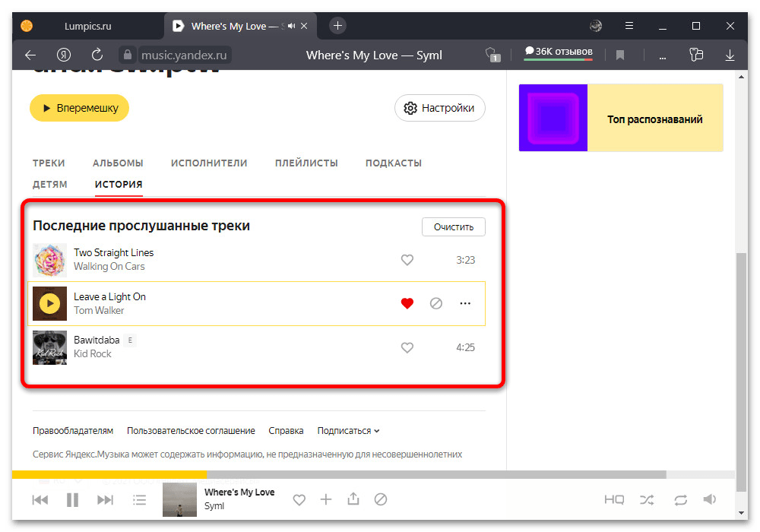Mute the player volume speaker
The width and height of the screenshot is (760, 532).
[x=710, y=499]
